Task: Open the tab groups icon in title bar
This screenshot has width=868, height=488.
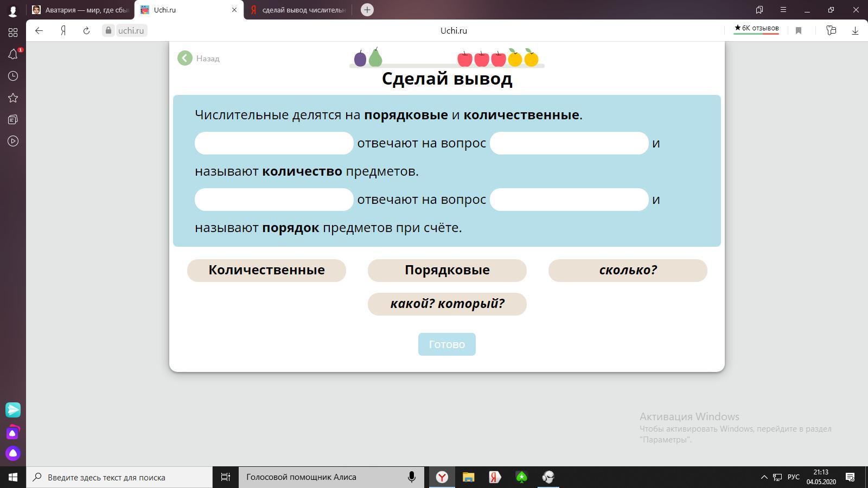Action: pyautogui.click(x=759, y=10)
